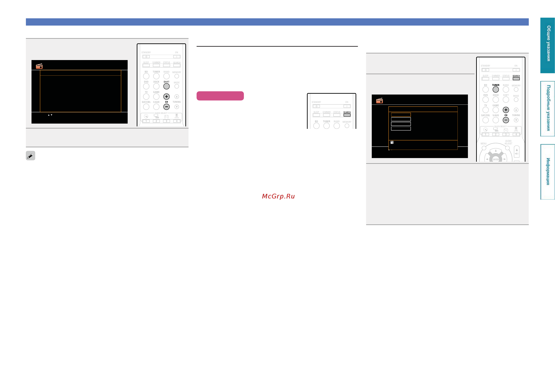Viewport: 555px width, 392px height.
Task: Click BAND button on the SHIFT-highlighted remote
Action: (167, 76)
